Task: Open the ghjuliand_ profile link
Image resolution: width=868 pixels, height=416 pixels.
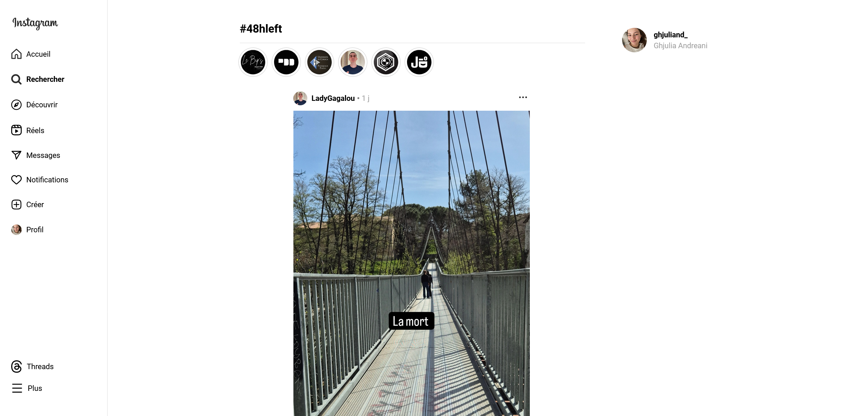Action: click(x=670, y=35)
